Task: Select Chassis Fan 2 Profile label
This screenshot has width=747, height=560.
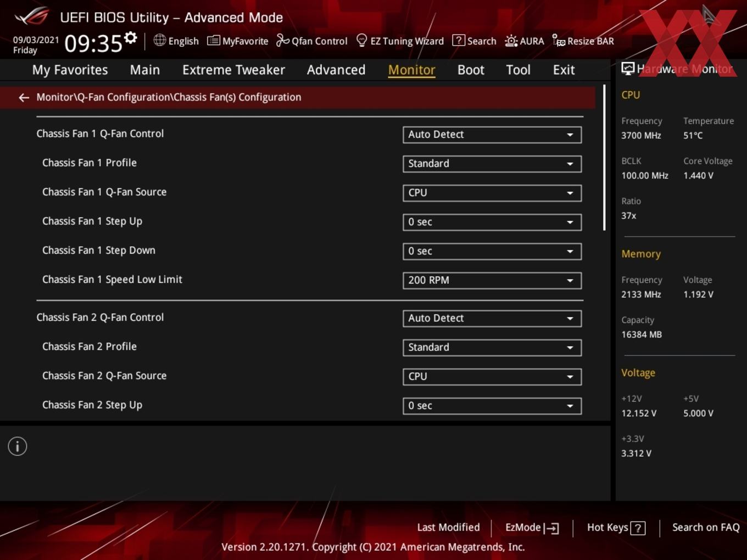Action: [90, 346]
